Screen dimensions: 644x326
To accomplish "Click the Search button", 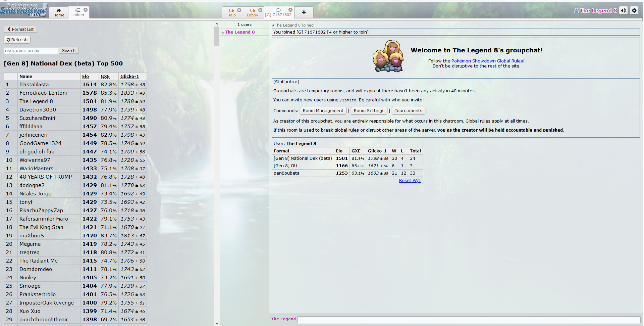I will tap(69, 50).
